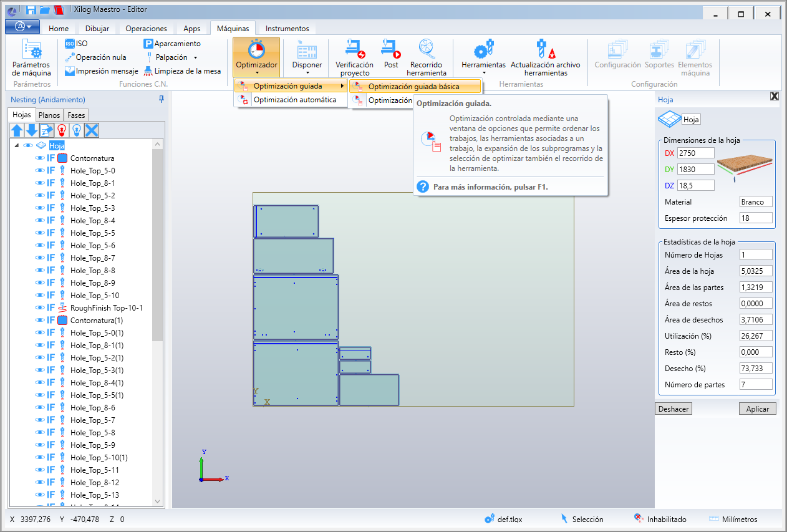Edit the Material field Branco

pos(756,201)
